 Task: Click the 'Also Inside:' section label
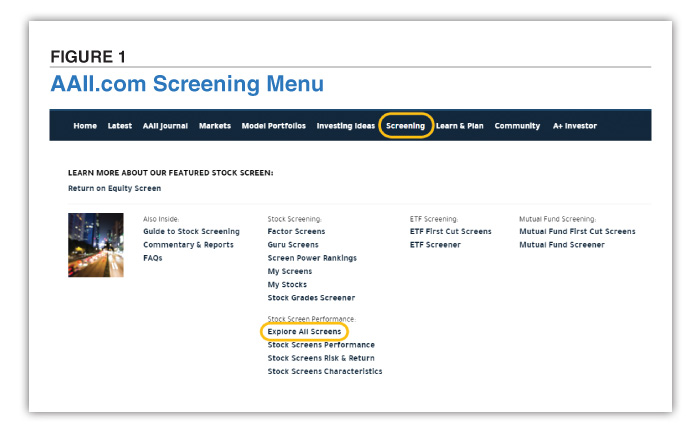pyautogui.click(x=161, y=219)
